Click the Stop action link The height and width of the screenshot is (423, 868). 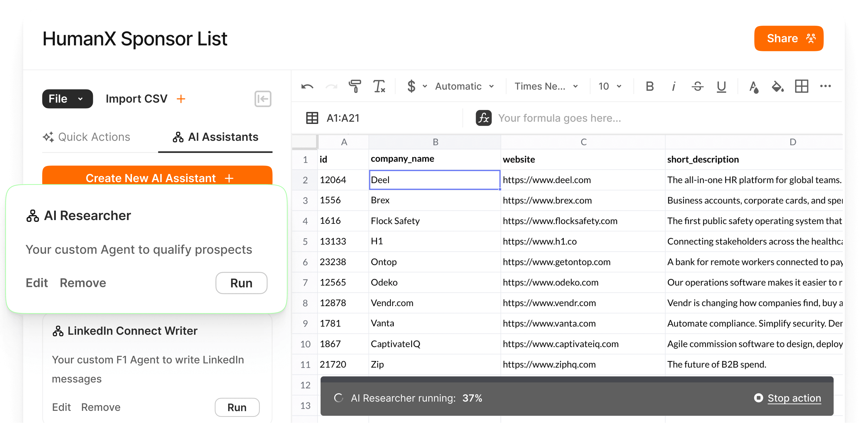pyautogui.click(x=794, y=398)
